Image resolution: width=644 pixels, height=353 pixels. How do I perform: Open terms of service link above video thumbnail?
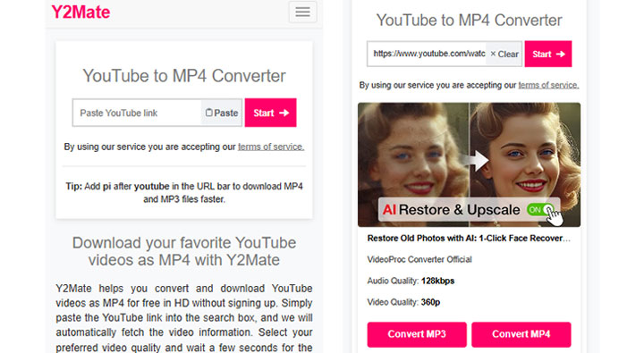click(548, 86)
